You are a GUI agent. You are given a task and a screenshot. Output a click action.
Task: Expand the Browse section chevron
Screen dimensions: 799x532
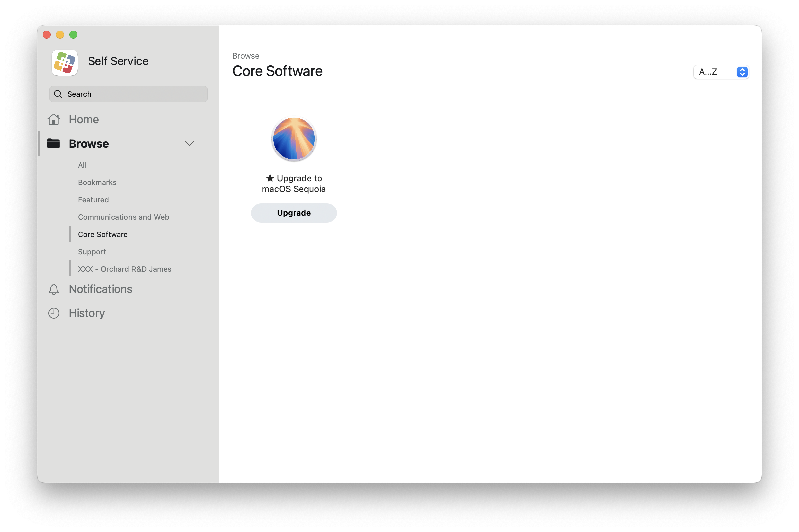(189, 143)
